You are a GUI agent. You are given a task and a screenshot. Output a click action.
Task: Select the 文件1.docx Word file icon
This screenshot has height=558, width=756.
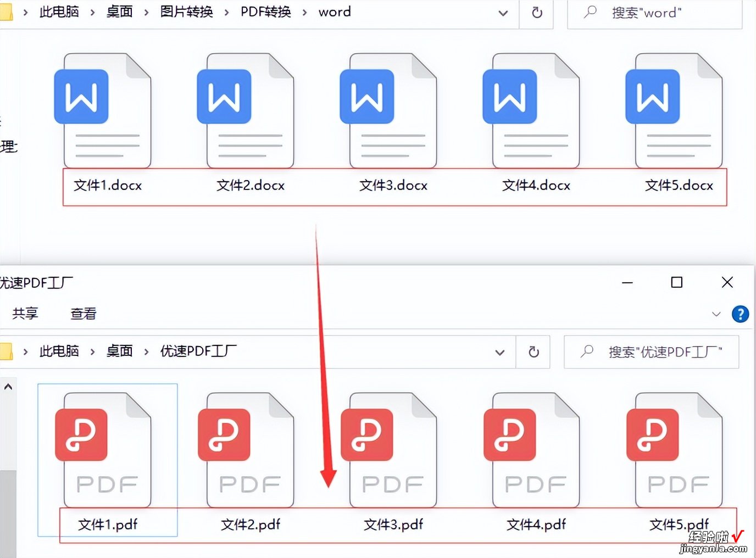[x=103, y=110]
